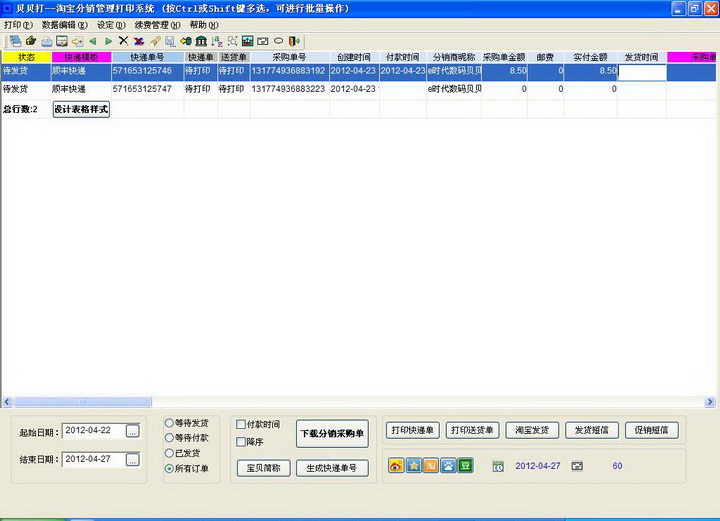Click the horizontal scrollbar below the table
720x521 pixels.
350,403
